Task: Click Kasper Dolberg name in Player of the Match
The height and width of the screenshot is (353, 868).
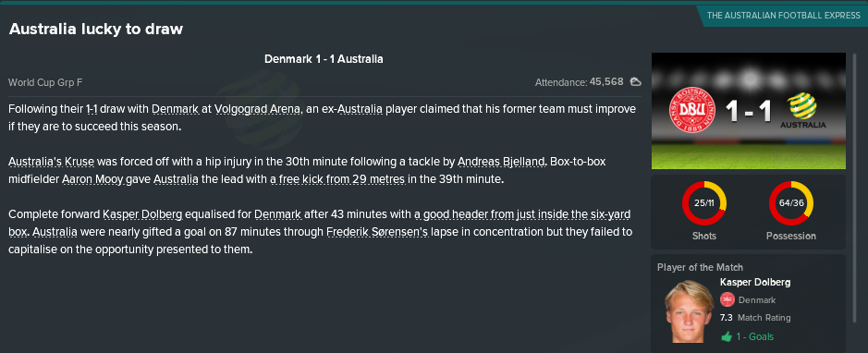Action: pos(755,282)
